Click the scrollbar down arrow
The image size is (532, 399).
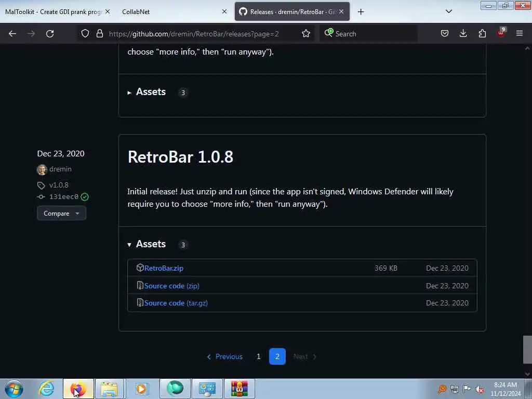click(x=527, y=374)
